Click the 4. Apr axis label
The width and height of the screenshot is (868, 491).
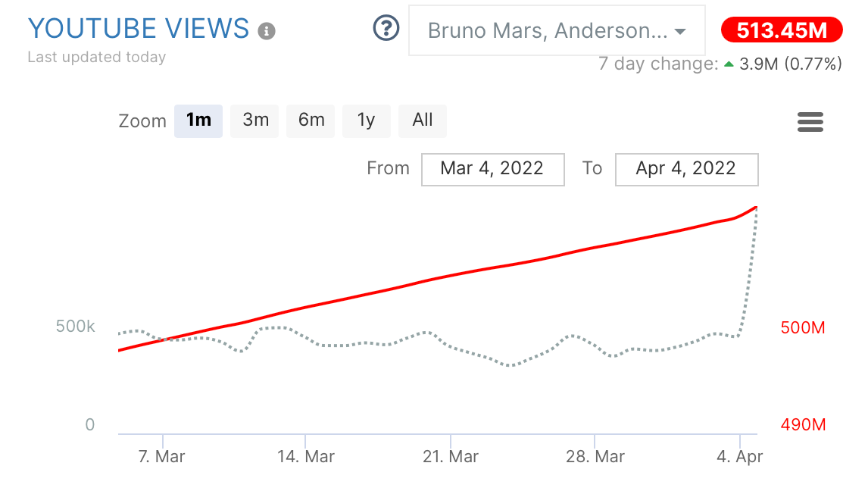pos(739,457)
